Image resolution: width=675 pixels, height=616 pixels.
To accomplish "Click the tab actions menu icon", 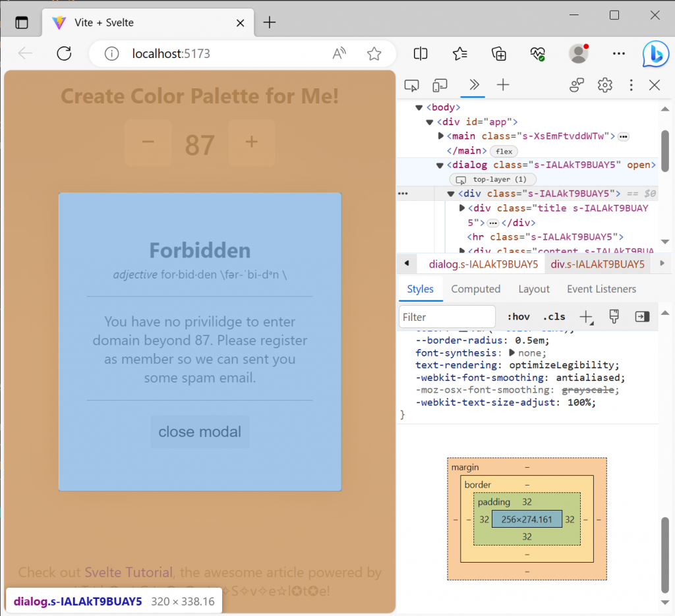I will coord(22,22).
